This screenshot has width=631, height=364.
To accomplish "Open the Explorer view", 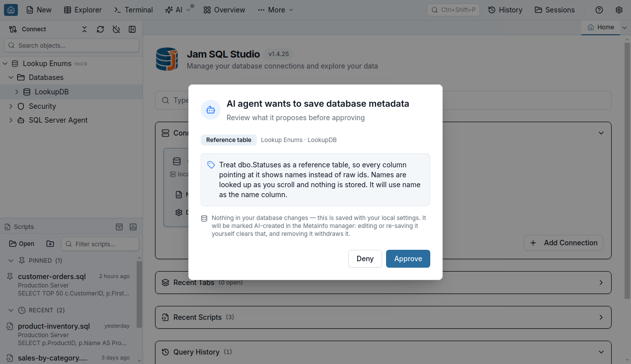I will tap(83, 10).
